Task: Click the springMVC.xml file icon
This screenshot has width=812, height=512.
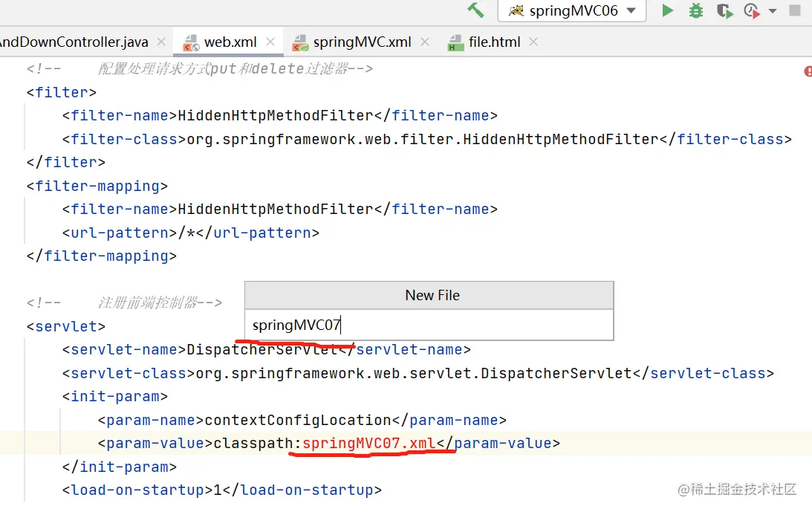Action: (300, 43)
